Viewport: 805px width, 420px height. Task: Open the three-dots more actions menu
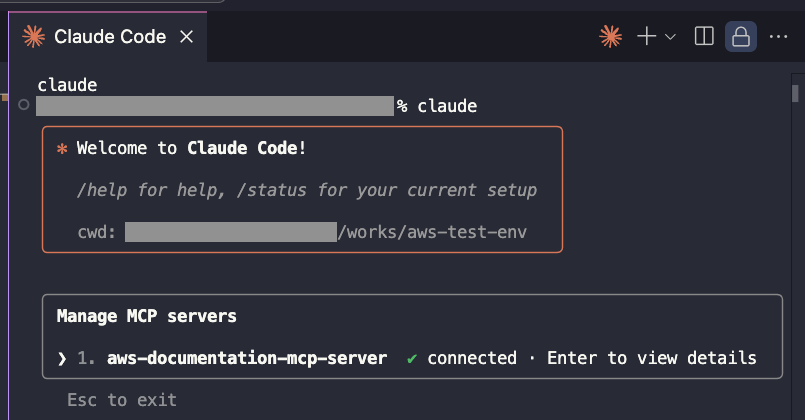tap(778, 36)
